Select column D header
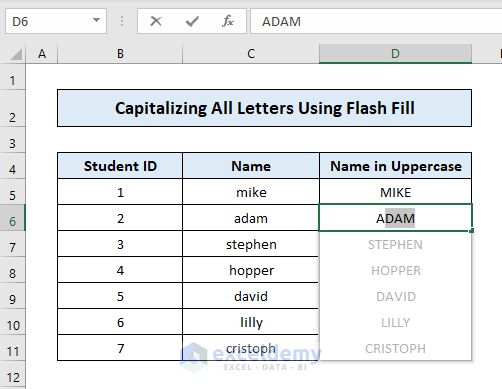 [395, 54]
